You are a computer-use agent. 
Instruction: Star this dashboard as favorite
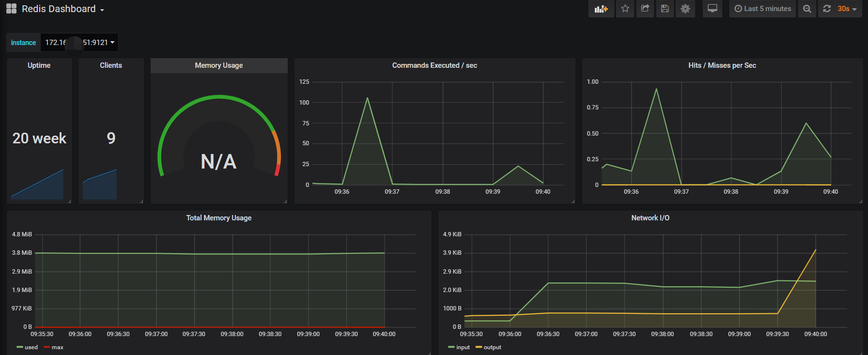point(625,9)
